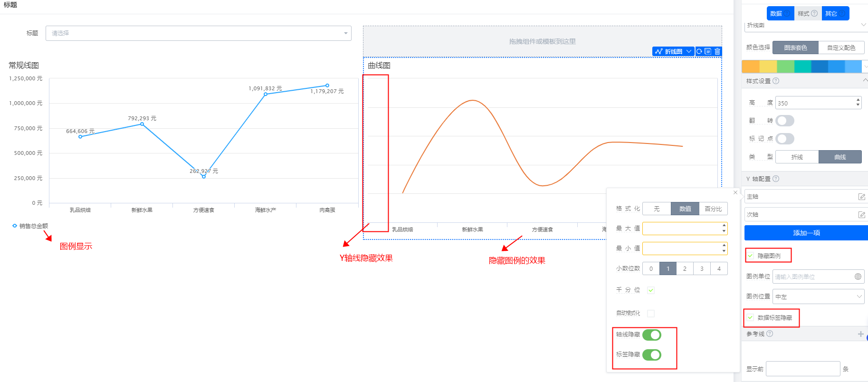
Task: Increase 高度 value with up stepper
Action: (x=858, y=100)
